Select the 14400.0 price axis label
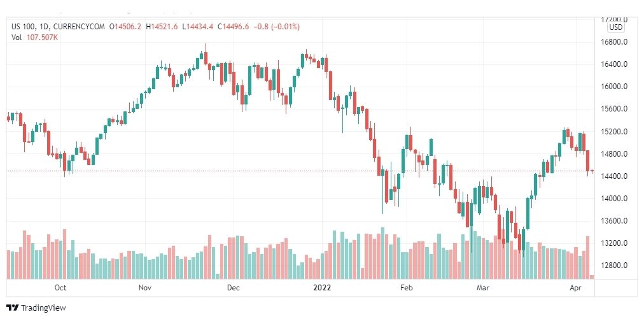 (x=614, y=176)
